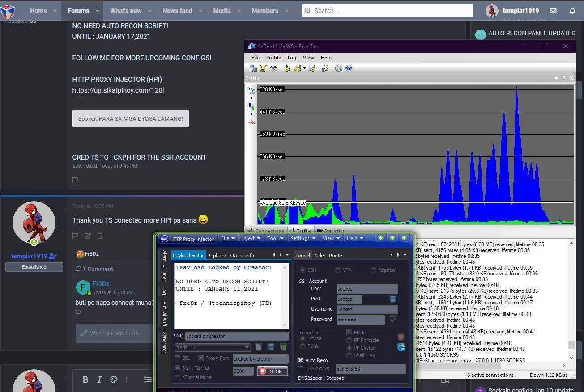Click Italic formatting icon in reply editor
Image resolution: width=584 pixels, height=392 pixels.
(x=99, y=379)
